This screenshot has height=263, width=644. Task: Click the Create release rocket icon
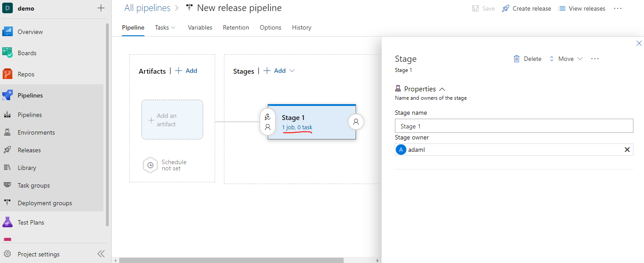point(506,8)
